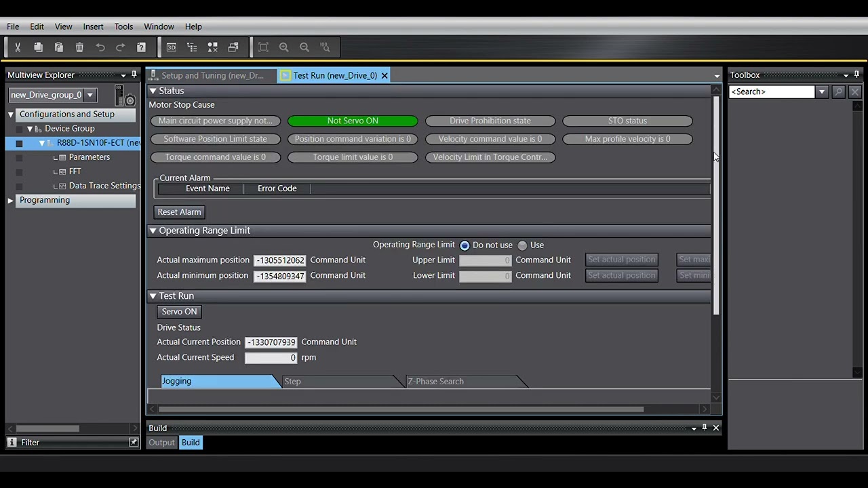Switch to Setup and Tuning tab

[212, 75]
